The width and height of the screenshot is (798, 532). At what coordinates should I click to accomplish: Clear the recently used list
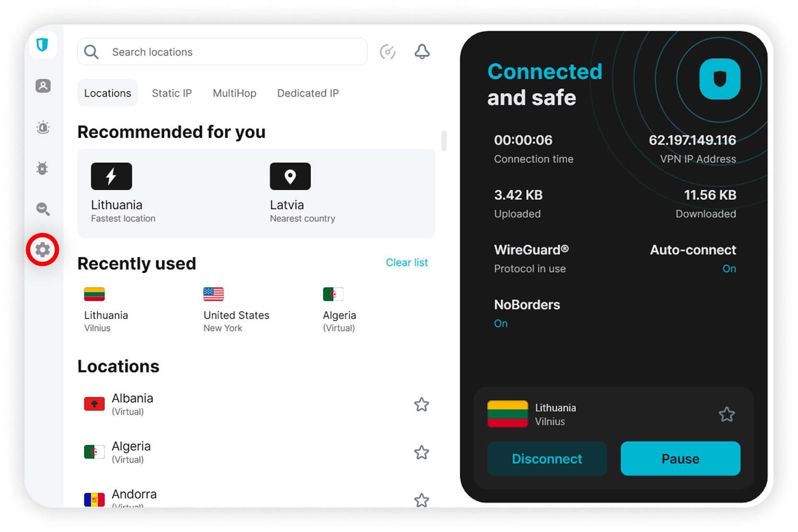click(406, 262)
